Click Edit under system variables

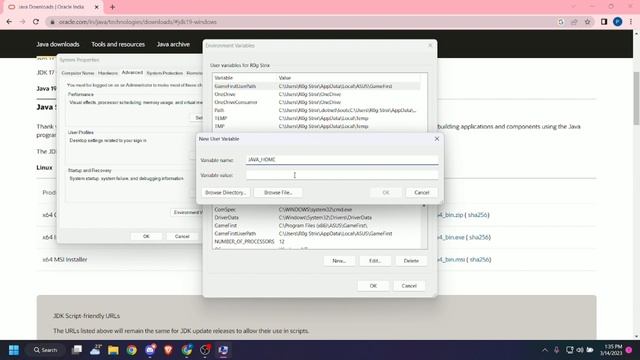[x=375, y=260]
